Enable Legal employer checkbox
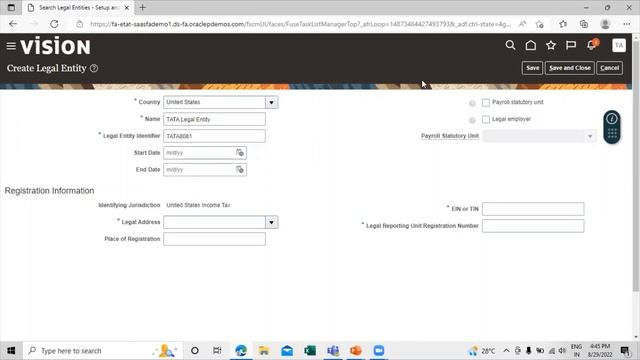 coord(486,120)
